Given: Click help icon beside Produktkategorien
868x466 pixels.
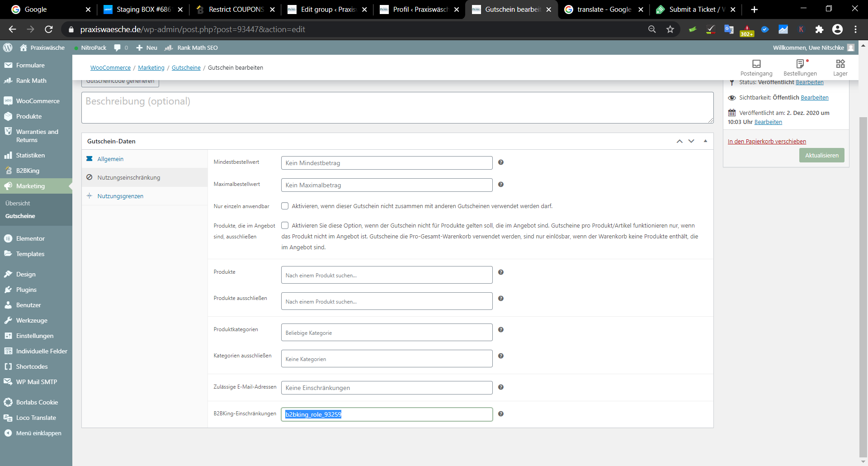Looking at the screenshot, I should pyautogui.click(x=501, y=330).
